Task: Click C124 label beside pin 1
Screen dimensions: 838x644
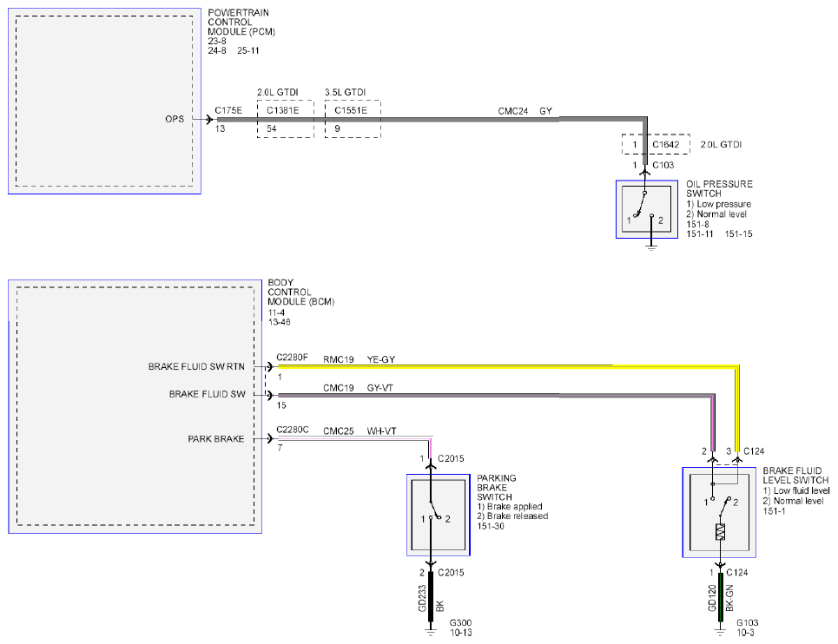Action: [737, 573]
